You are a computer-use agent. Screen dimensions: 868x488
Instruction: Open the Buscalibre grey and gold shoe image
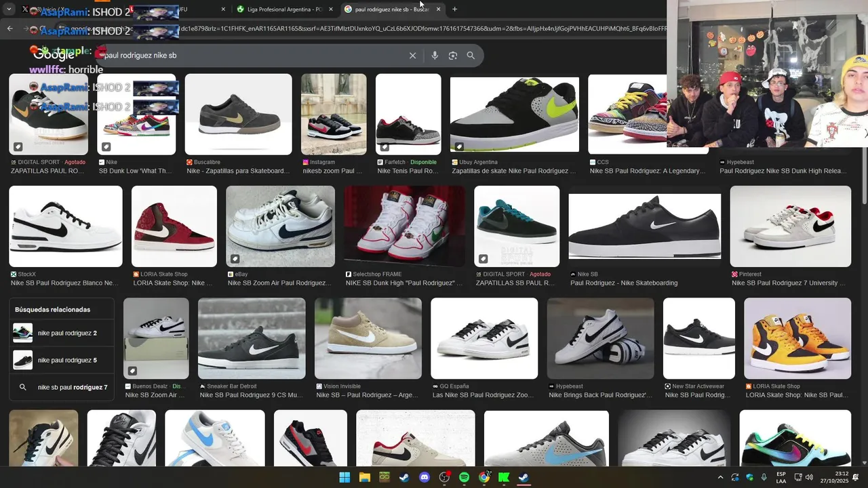(238, 114)
